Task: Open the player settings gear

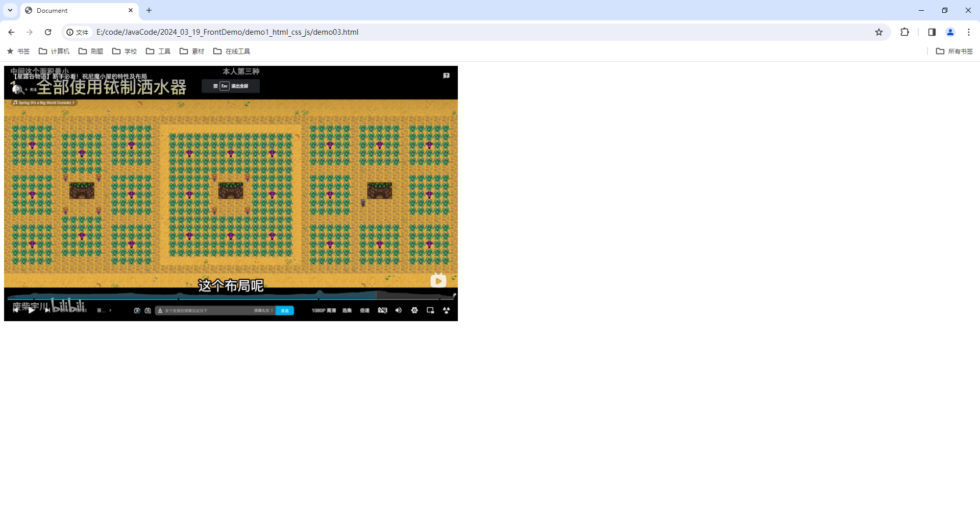Action: pyautogui.click(x=414, y=310)
